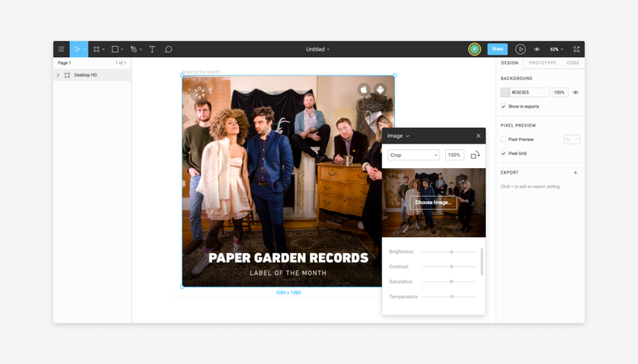Close the Image panel
This screenshot has height=364, width=638.
478,136
